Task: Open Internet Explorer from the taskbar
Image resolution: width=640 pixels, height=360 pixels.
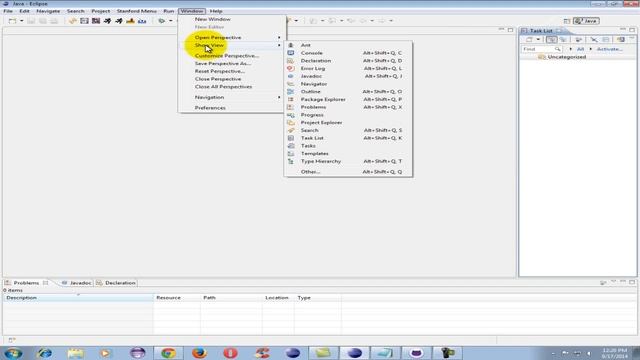Action: [44, 353]
